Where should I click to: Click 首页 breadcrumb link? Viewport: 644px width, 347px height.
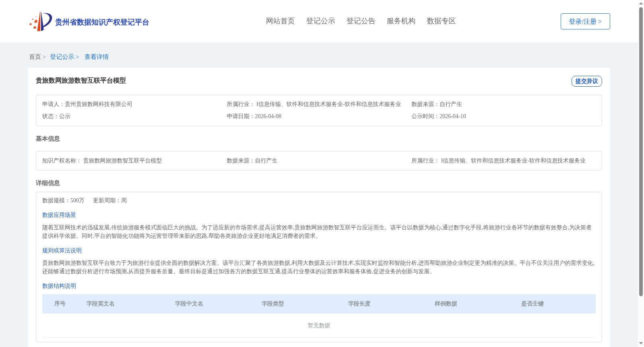tap(35, 57)
